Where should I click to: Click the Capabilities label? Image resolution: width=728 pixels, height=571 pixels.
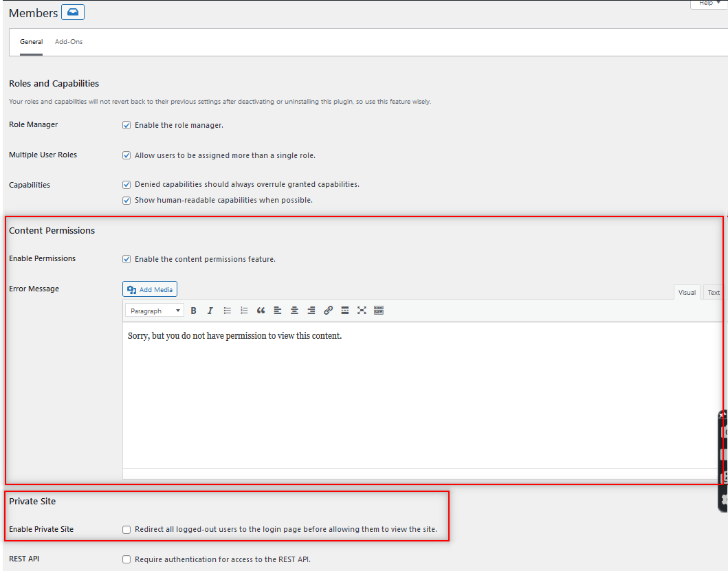pyautogui.click(x=30, y=185)
